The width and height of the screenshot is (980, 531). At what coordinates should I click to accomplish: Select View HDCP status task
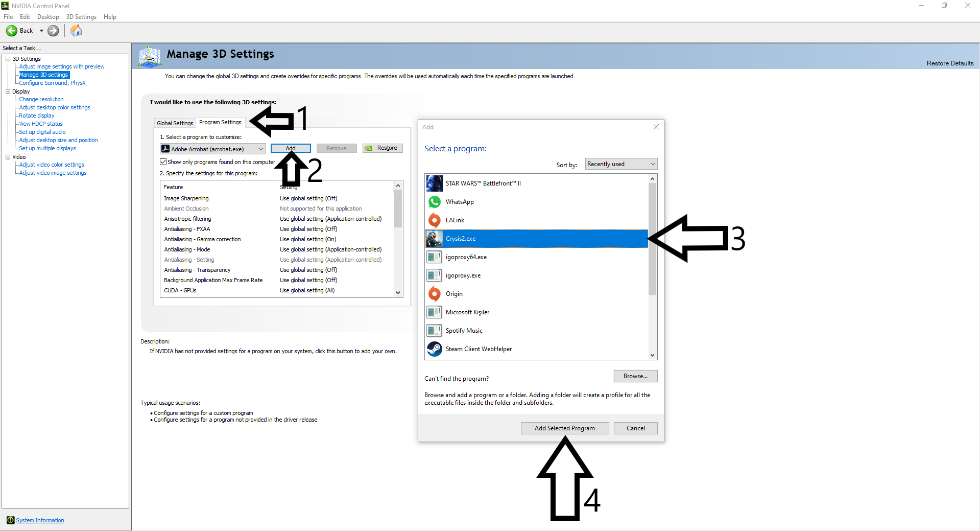pyautogui.click(x=41, y=124)
